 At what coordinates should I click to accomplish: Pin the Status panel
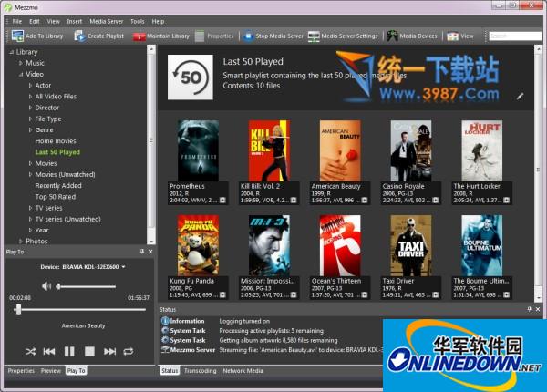529,309
